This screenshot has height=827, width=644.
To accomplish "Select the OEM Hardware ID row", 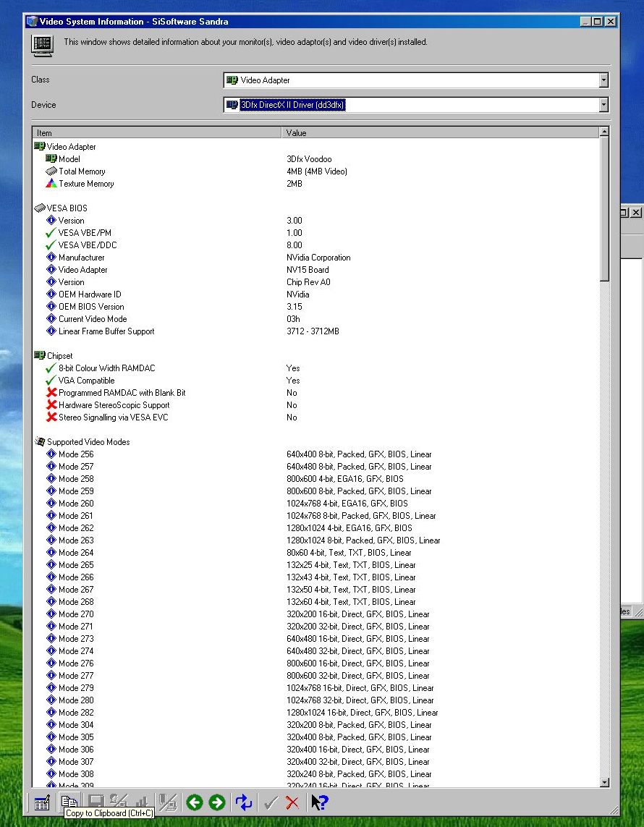I will 315,294.
